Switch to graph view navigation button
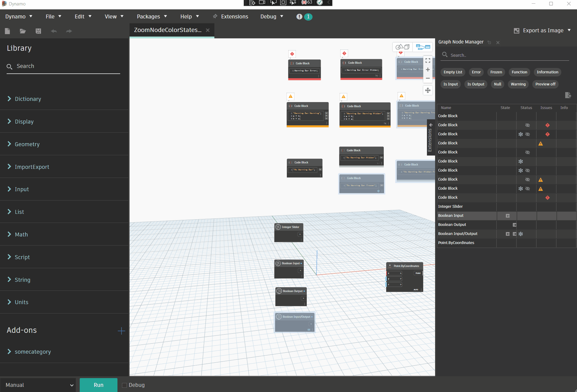Image resolution: width=577 pixels, height=392 pixels. coord(423,47)
